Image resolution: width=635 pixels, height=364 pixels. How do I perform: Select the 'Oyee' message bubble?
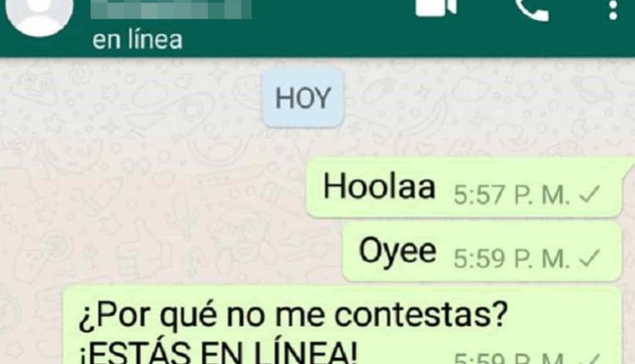coord(482,251)
